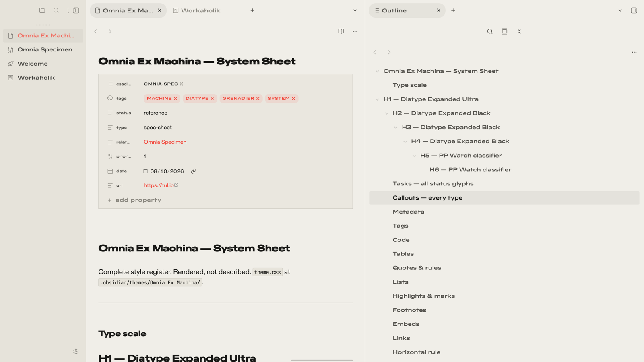Search headings in the Outline panel
This screenshot has width=644, height=362.
(x=490, y=31)
